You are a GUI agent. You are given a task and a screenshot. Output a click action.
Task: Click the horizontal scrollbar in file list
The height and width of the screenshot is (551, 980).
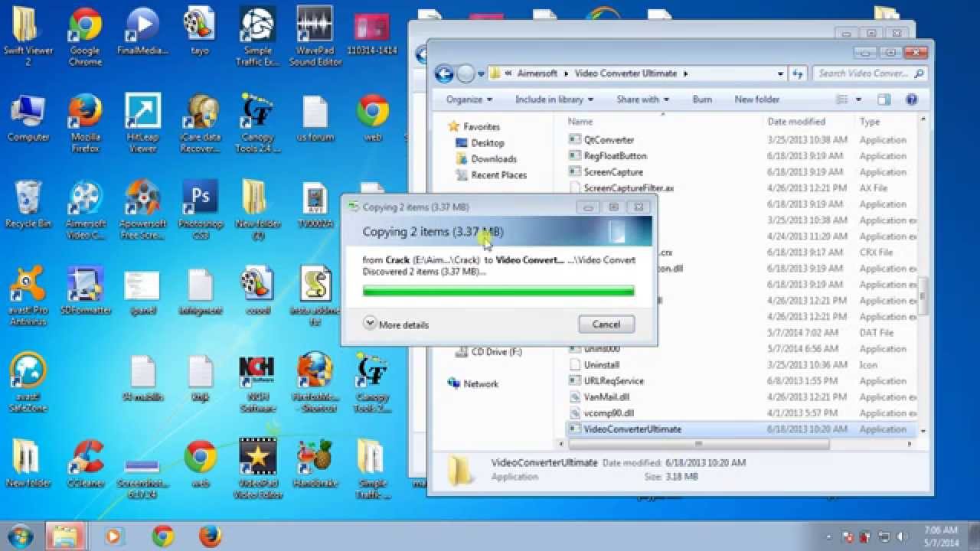(x=697, y=445)
